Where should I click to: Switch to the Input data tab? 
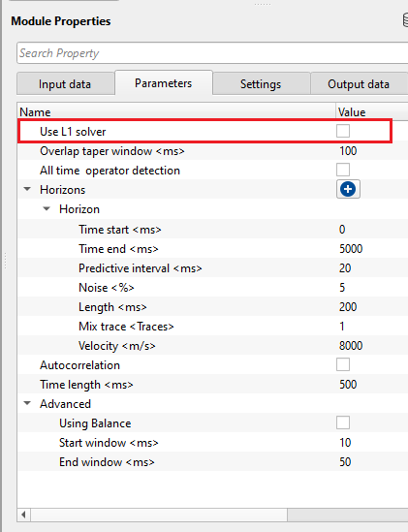pos(65,83)
